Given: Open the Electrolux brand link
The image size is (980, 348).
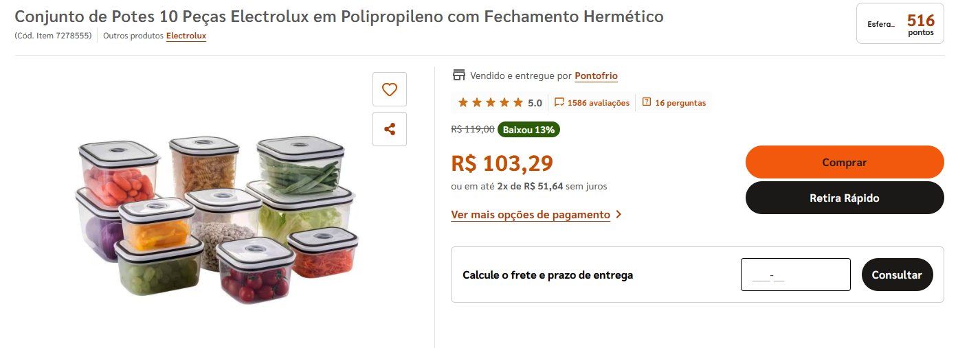Looking at the screenshot, I should 186,36.
